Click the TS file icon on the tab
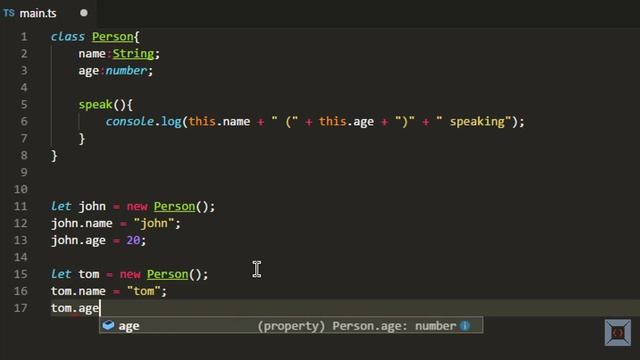640x360 pixels. click(x=9, y=13)
